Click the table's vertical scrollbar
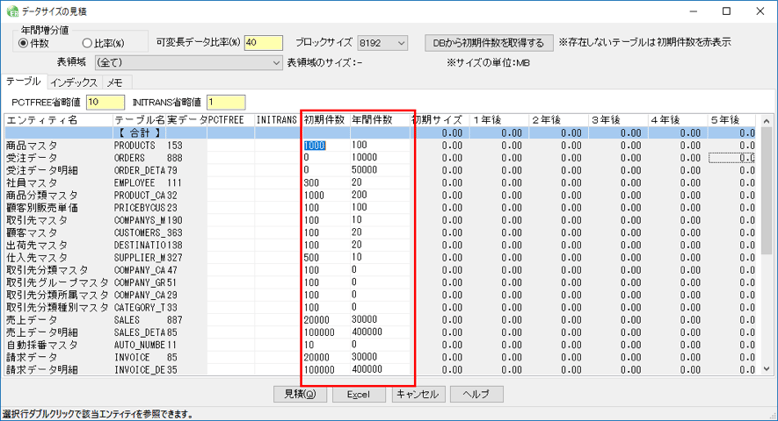Image resolution: width=778 pixels, height=421 pixels. 767,250
